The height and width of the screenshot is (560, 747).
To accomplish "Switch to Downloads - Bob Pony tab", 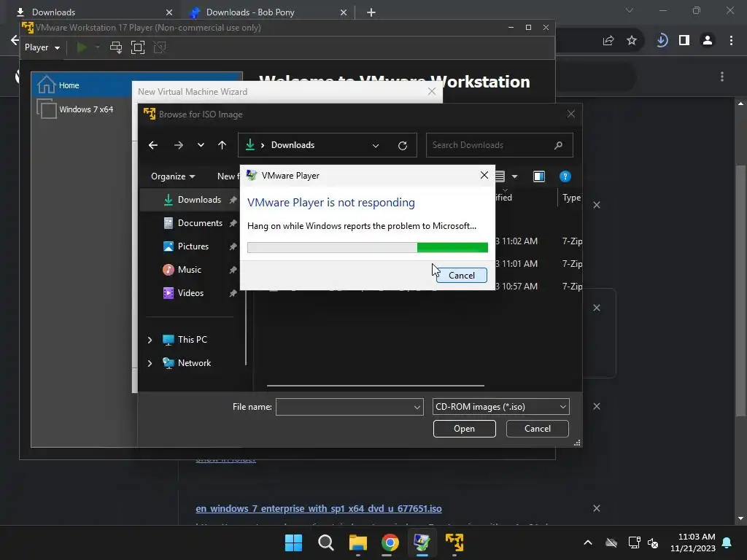I will 267,12.
